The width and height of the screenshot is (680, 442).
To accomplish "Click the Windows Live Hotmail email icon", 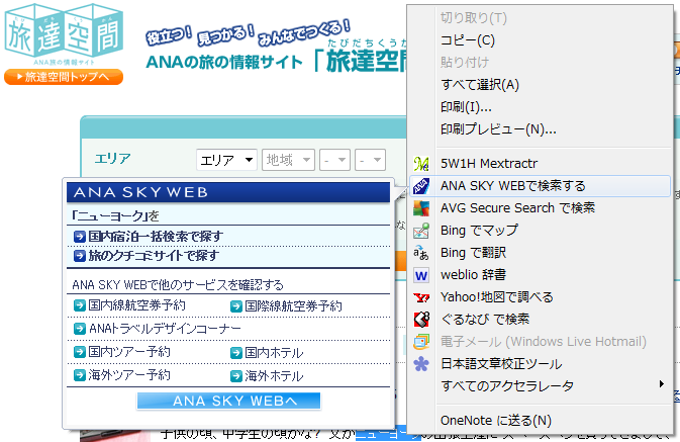I will coord(421,342).
